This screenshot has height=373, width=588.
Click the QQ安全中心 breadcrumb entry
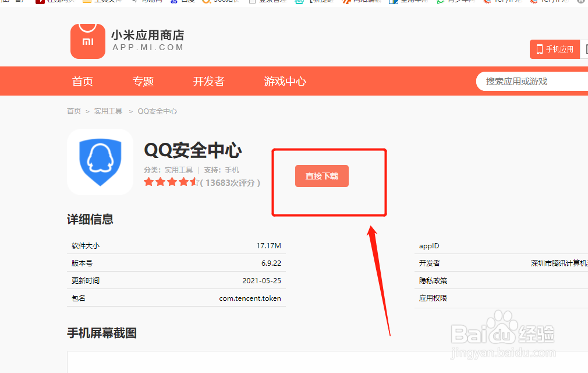tap(157, 111)
